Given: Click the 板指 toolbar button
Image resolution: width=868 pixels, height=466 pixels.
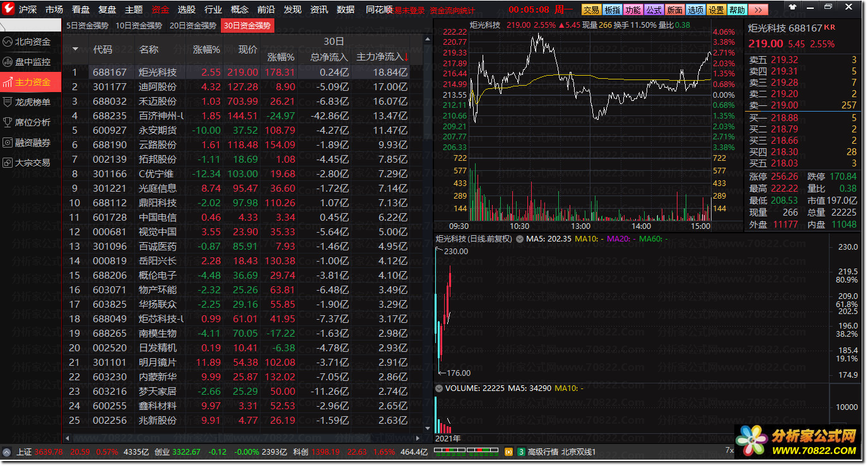Looking at the screenshot, I should coord(612,9).
